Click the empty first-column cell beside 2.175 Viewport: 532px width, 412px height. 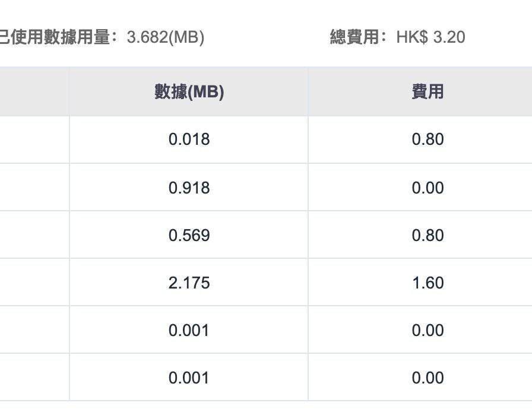[34, 283]
